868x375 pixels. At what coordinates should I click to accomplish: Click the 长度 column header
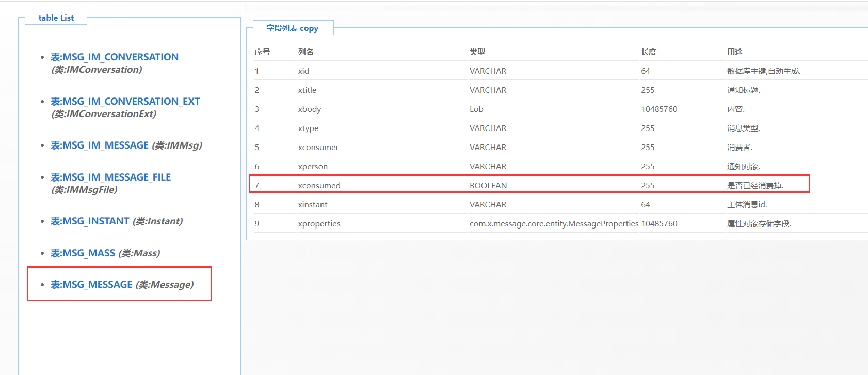(x=649, y=52)
